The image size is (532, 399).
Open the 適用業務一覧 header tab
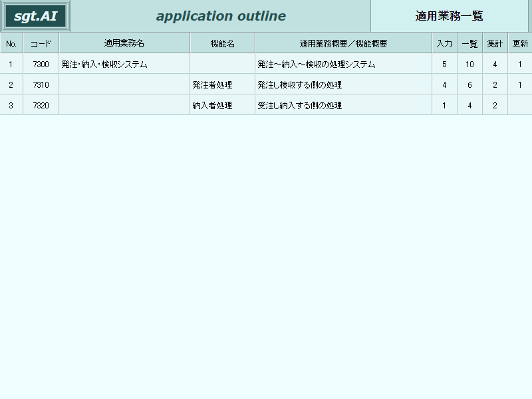coord(450,16)
